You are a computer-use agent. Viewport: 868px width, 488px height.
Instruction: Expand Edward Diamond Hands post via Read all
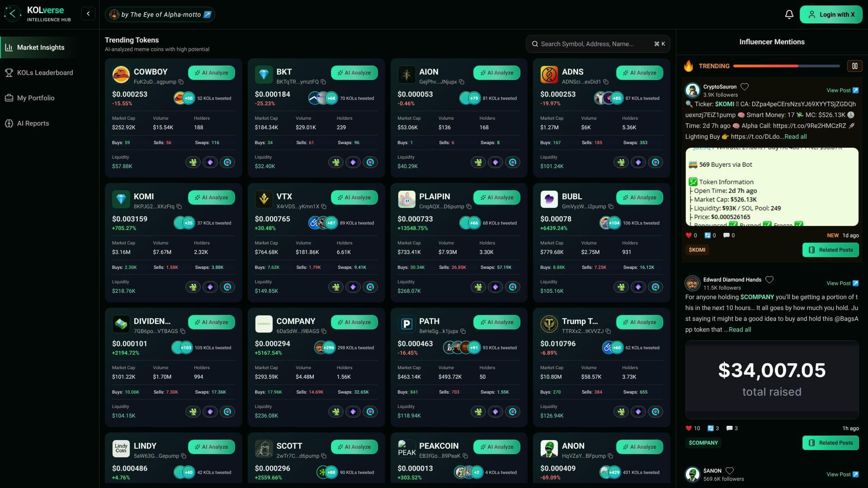click(740, 329)
